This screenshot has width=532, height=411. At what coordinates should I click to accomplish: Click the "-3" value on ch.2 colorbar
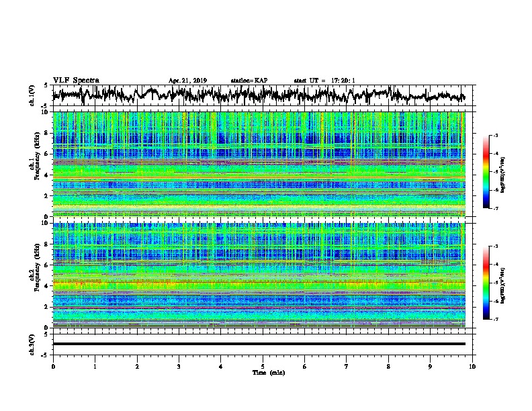click(496, 246)
